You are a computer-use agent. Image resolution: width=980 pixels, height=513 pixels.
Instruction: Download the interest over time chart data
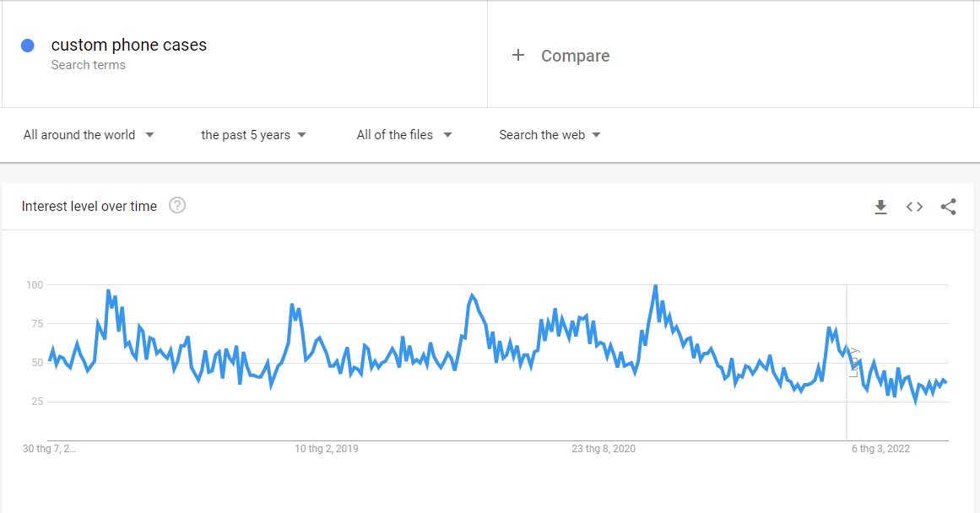880,207
